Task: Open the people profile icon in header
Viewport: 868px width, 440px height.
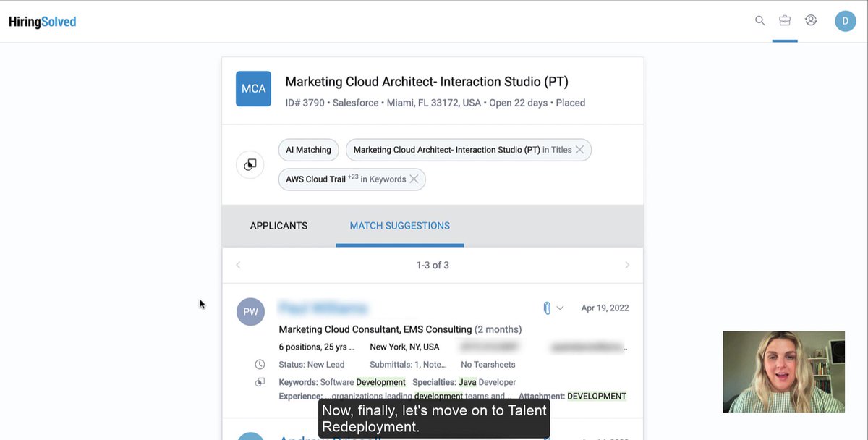Action: click(x=811, y=20)
